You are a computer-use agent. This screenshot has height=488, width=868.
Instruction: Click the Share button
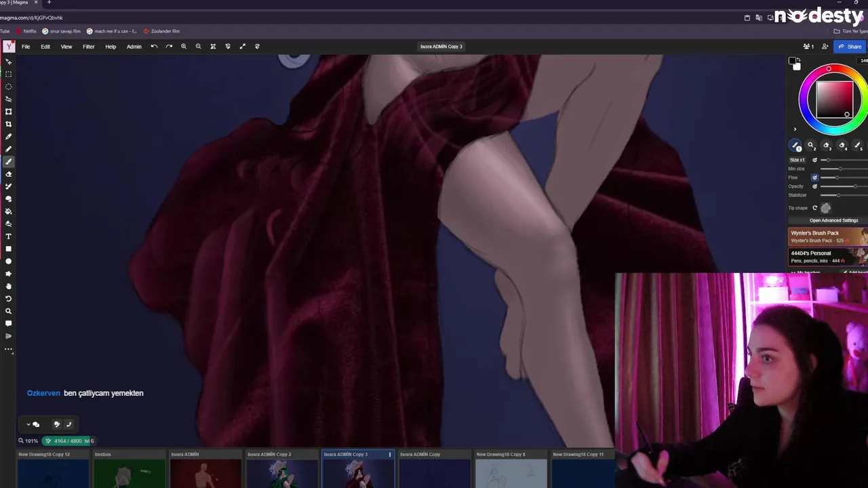tap(850, 47)
